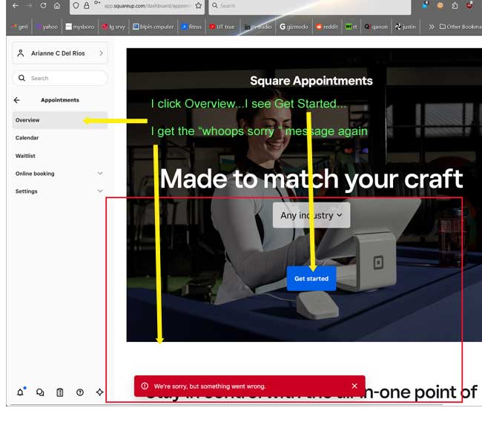
Task: Open the fitnss bookmark
Action: pyautogui.click(x=191, y=27)
